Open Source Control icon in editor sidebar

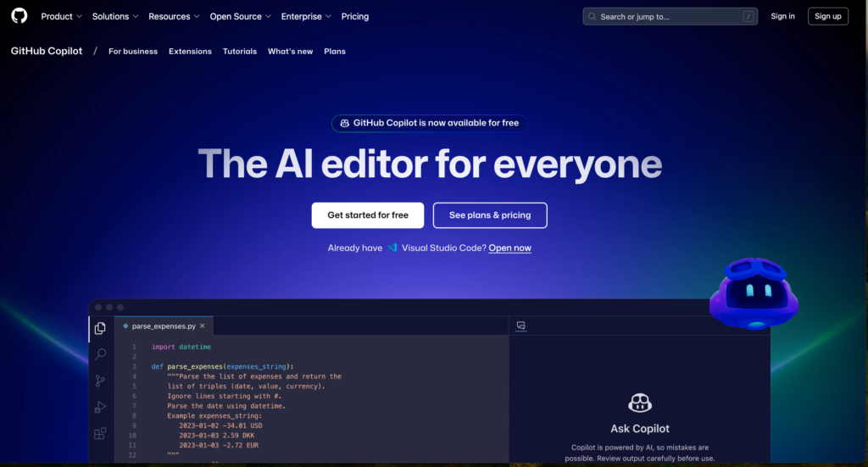coord(100,381)
